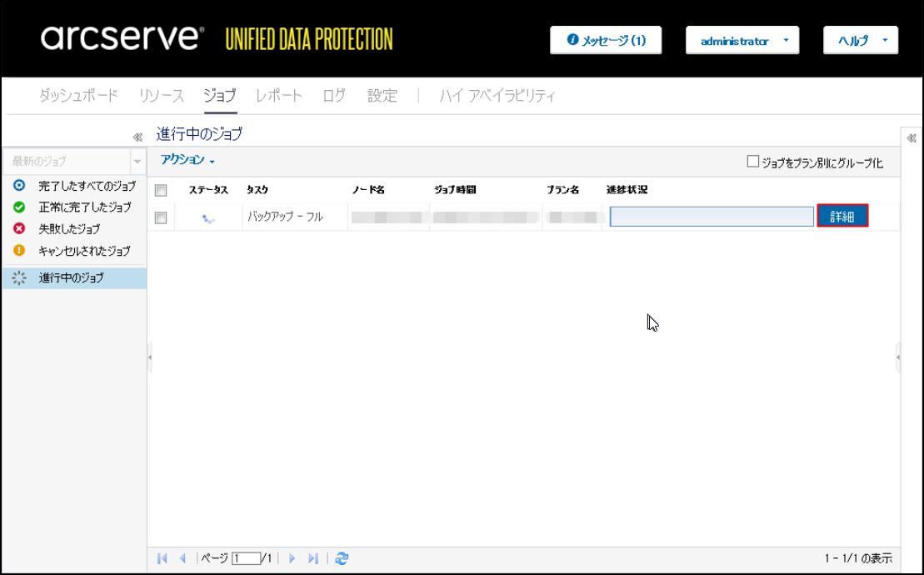Expand the 最新のジョブ combo box
Viewport: 924px width, 575px height.
coord(137,161)
